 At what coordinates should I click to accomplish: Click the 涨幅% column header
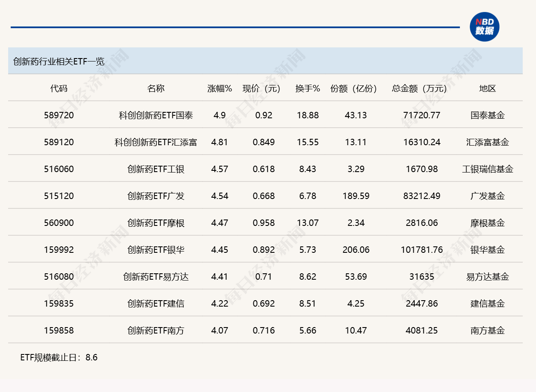click(x=220, y=88)
